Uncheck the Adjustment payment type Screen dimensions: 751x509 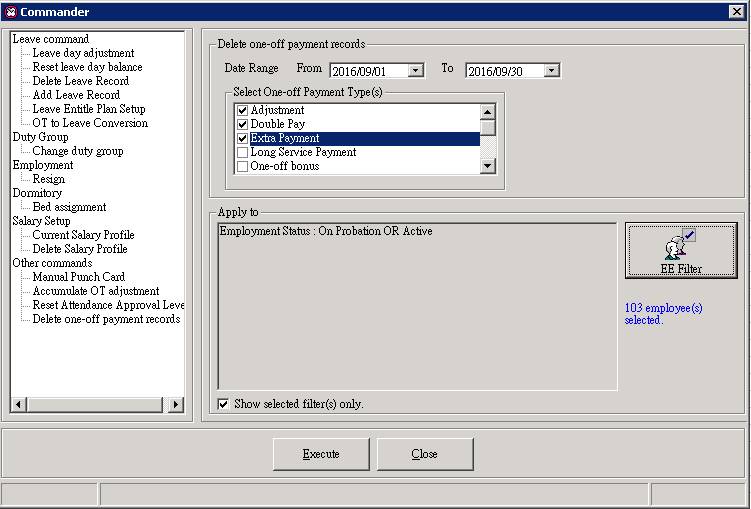point(242,110)
